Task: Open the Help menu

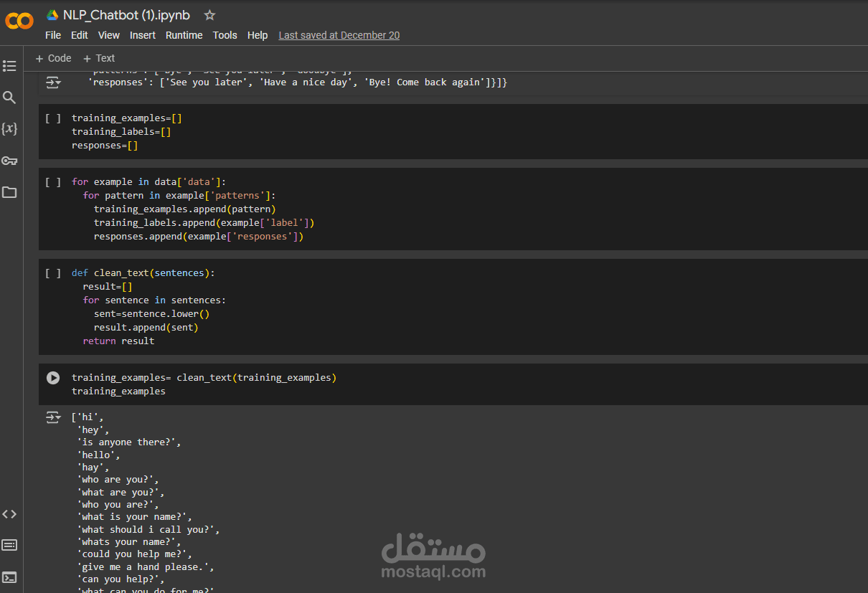Action: (x=258, y=35)
